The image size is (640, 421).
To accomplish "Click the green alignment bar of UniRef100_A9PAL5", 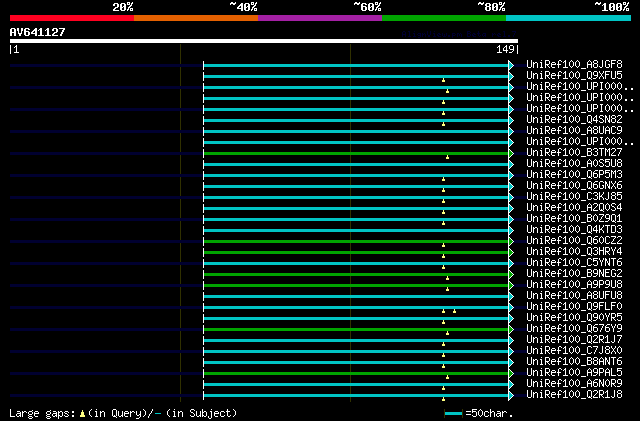I will [356, 374].
